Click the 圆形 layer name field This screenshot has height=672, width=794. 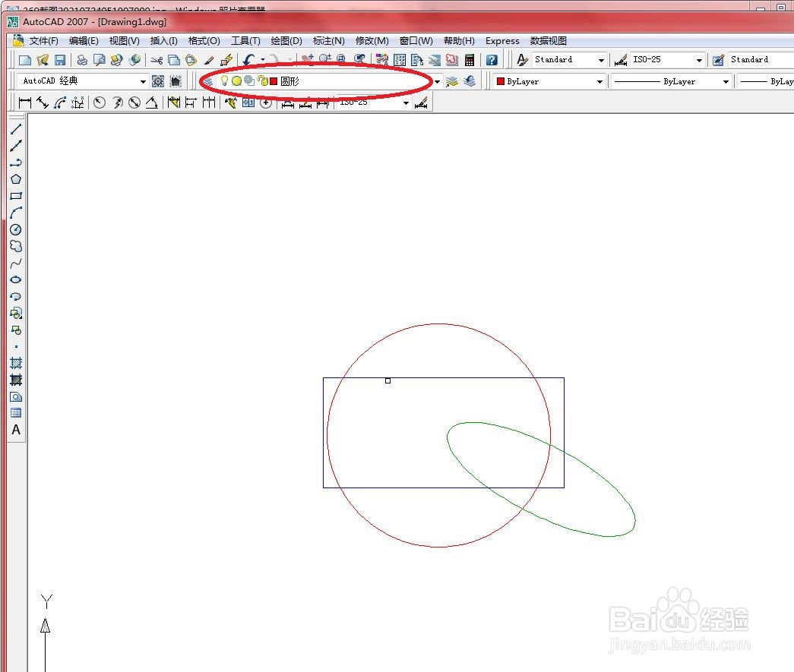(x=289, y=81)
